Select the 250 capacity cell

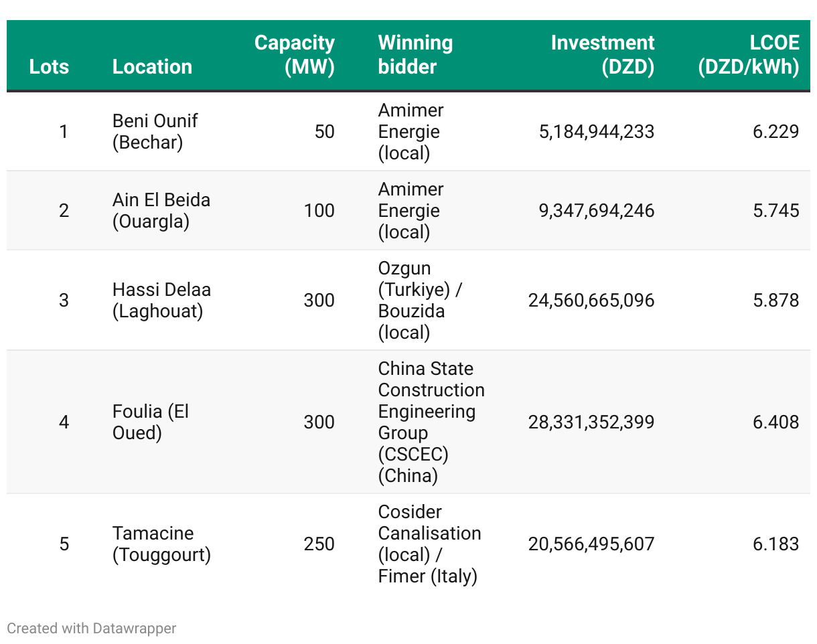tap(319, 544)
